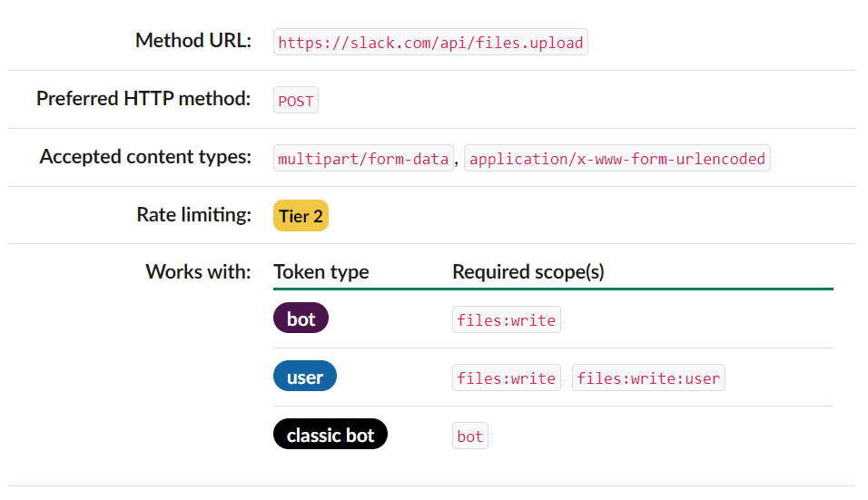Screen dimensions: 868x500
Task: Click the Preferred HTTP method label
Action: [143, 98]
